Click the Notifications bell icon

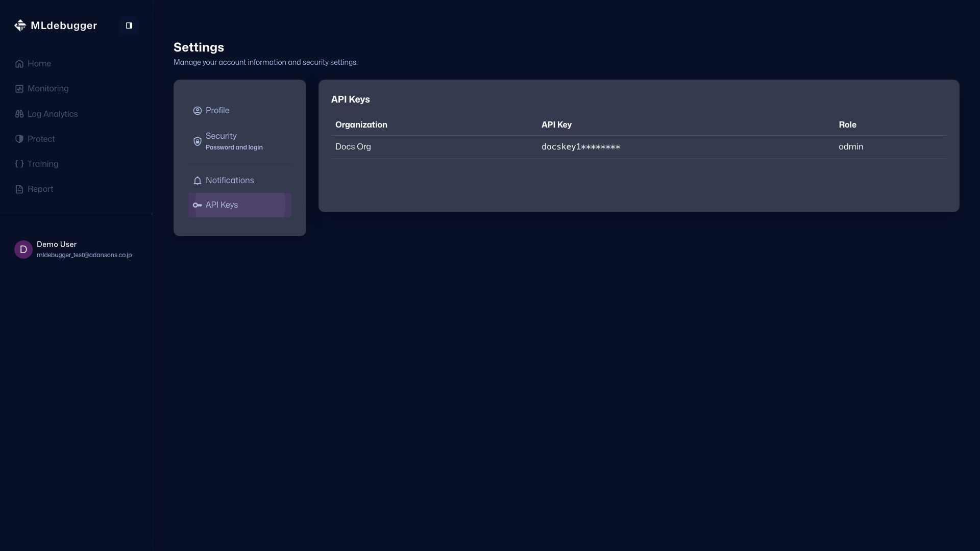[x=198, y=181]
